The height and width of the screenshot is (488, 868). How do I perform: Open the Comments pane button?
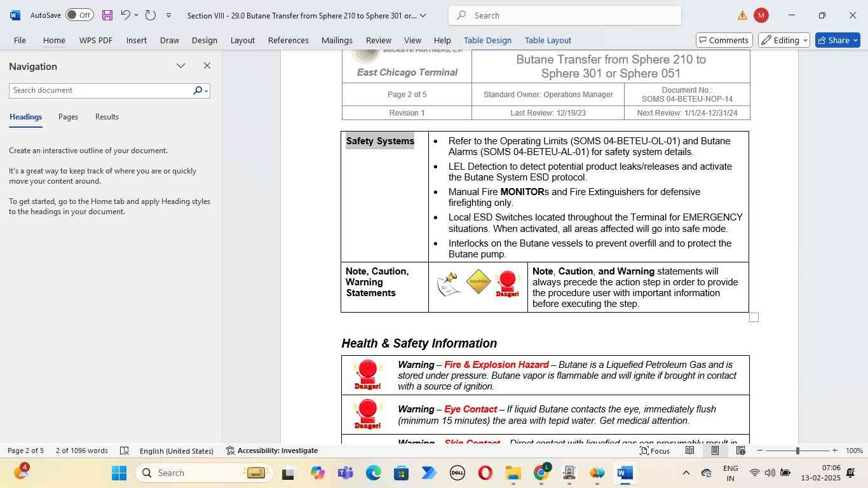[x=724, y=40]
